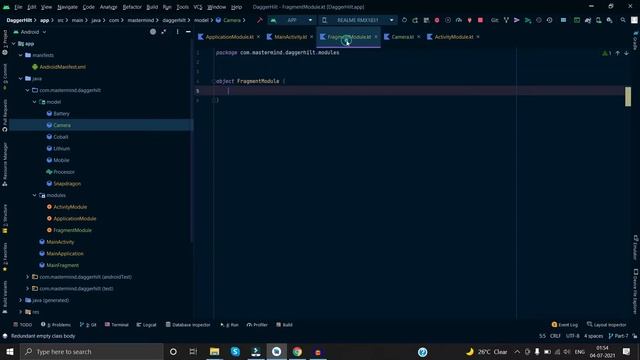Collapse the app module tree node
This screenshot has height=360, width=640.
13,43
